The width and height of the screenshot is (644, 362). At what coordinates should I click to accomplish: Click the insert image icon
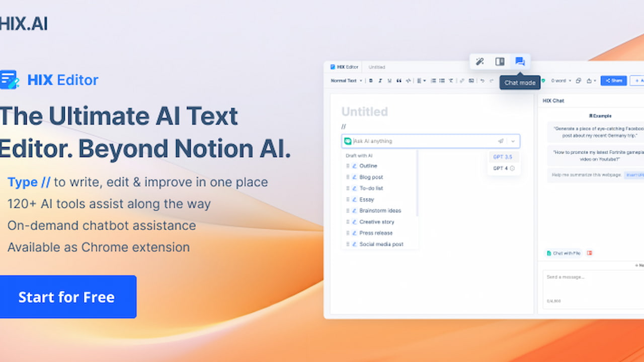(471, 80)
